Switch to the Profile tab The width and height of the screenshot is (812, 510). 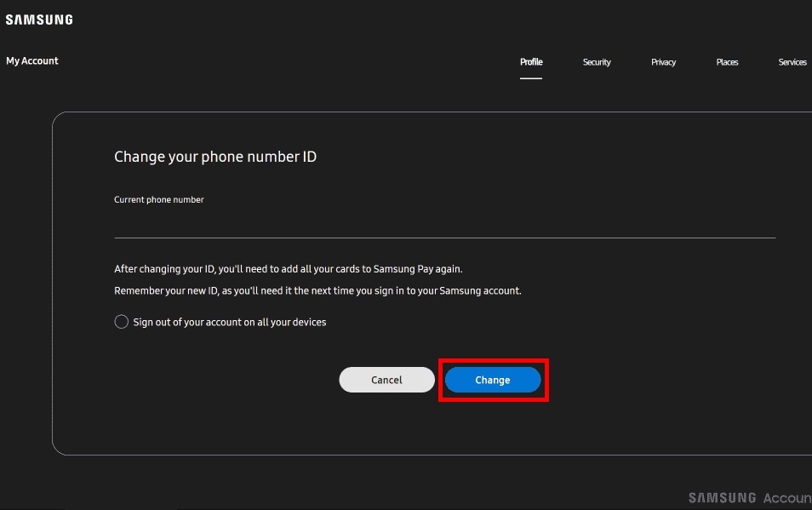click(531, 61)
